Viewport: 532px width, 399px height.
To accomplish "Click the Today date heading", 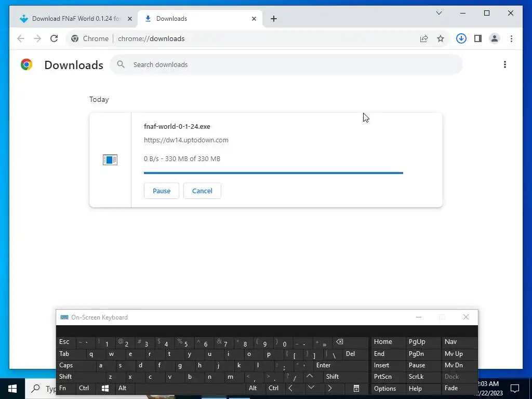I will tap(99, 99).
